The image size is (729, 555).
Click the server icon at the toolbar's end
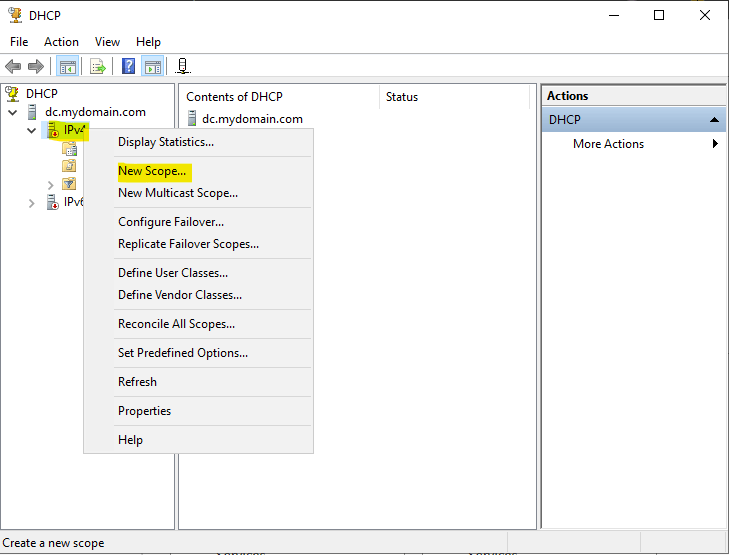(x=182, y=67)
